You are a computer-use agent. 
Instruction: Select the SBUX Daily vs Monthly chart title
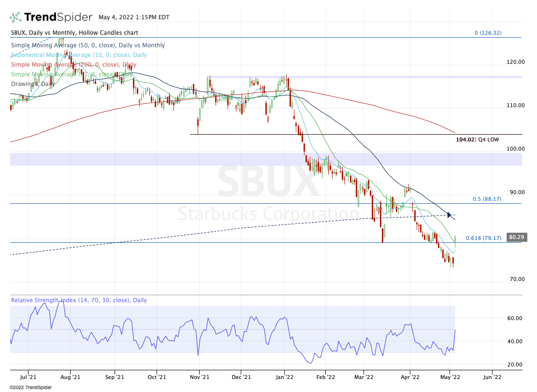74,33
